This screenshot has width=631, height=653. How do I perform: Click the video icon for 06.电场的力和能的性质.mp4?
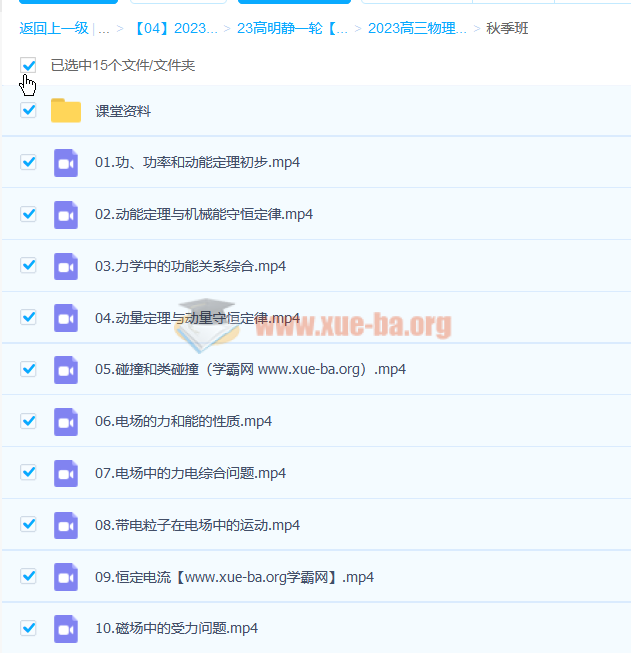pyautogui.click(x=66, y=421)
